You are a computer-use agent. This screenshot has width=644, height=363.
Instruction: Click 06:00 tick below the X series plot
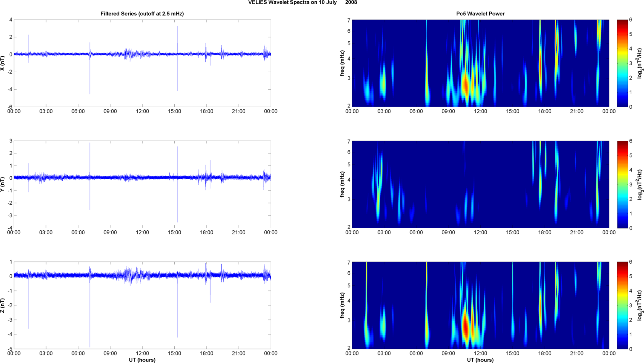click(x=78, y=111)
